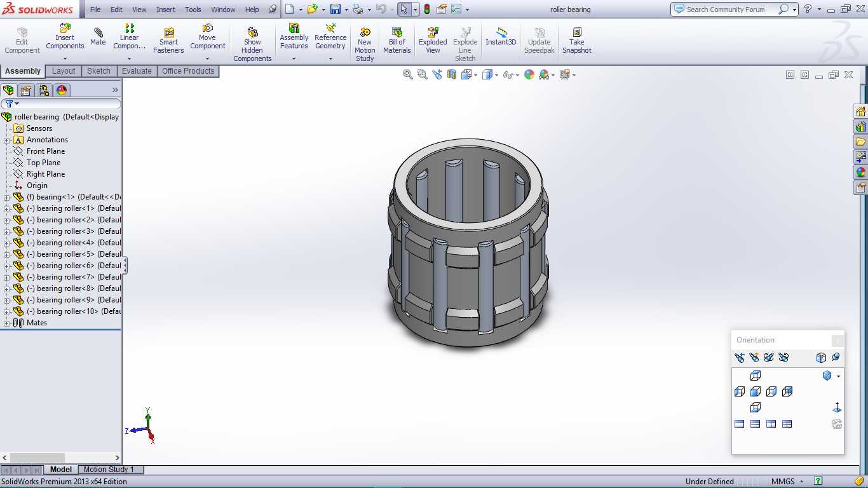The width and height of the screenshot is (868, 488).
Task: Expand bearing roller<5> node
Action: tap(7, 254)
